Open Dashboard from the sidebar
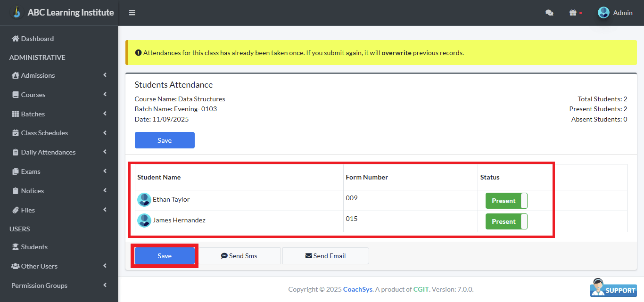Image resolution: width=644 pixels, height=302 pixels. [37, 39]
